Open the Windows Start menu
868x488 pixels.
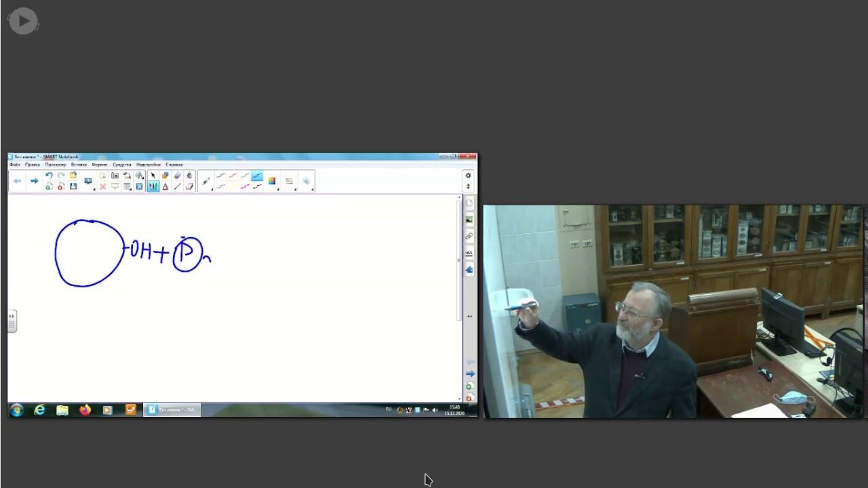17,409
